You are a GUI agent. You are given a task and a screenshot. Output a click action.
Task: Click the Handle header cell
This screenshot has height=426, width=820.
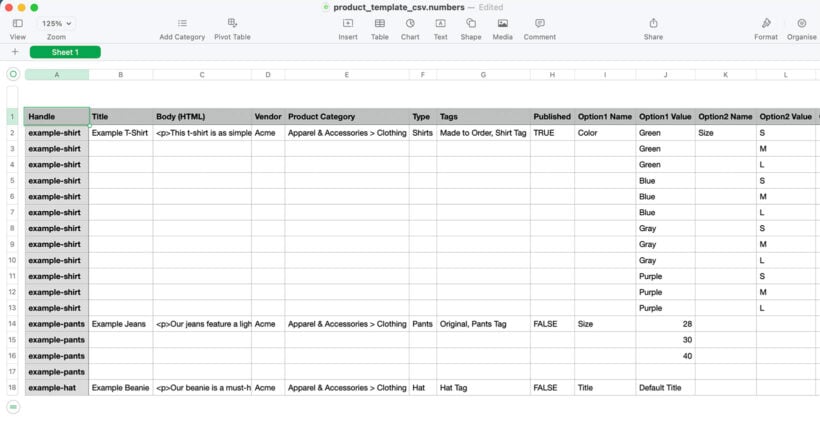56,117
